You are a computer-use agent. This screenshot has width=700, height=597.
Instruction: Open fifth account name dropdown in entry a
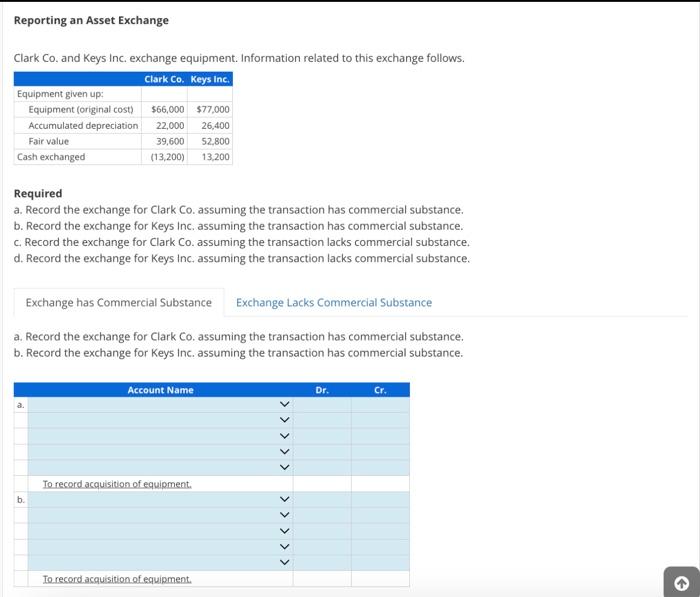coord(160,467)
